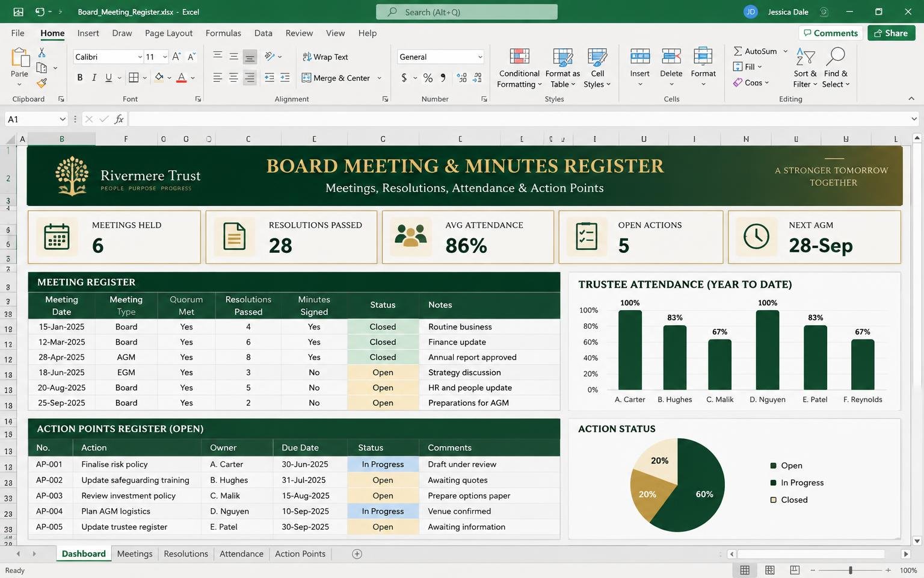This screenshot has height=578, width=924.
Task: Click the Fill Color bucket swatch
Action: pos(159,78)
